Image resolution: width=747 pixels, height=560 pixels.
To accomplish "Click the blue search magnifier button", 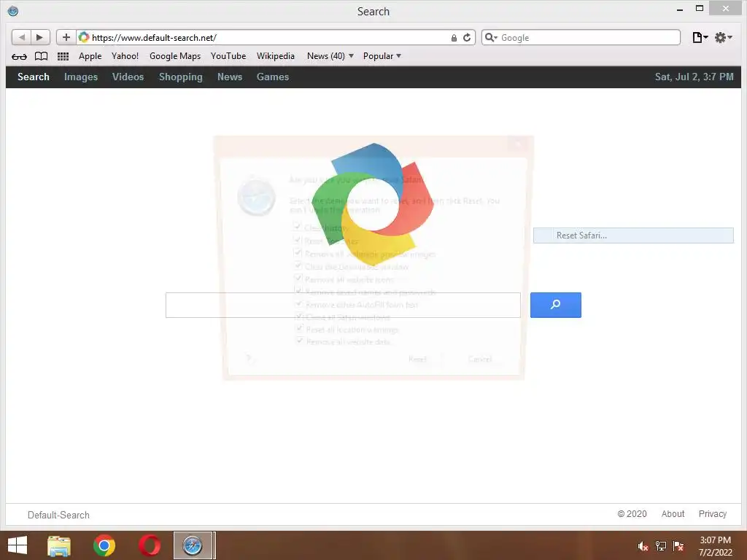I will (x=555, y=305).
